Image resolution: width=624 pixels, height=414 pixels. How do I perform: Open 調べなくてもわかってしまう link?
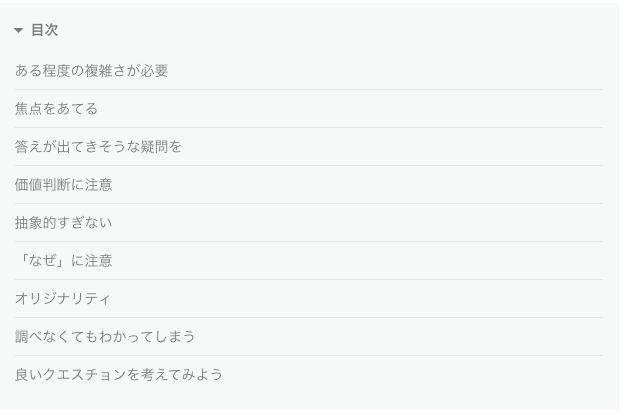coord(105,337)
